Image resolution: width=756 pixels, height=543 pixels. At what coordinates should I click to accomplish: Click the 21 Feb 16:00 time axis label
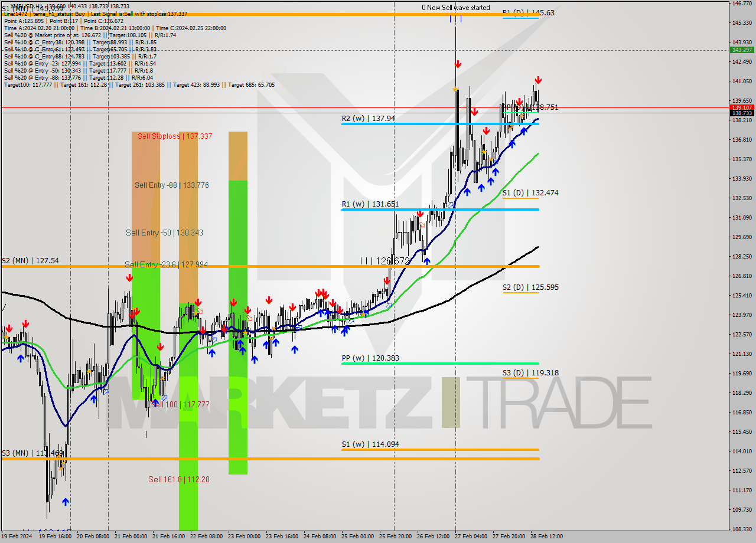(168, 537)
